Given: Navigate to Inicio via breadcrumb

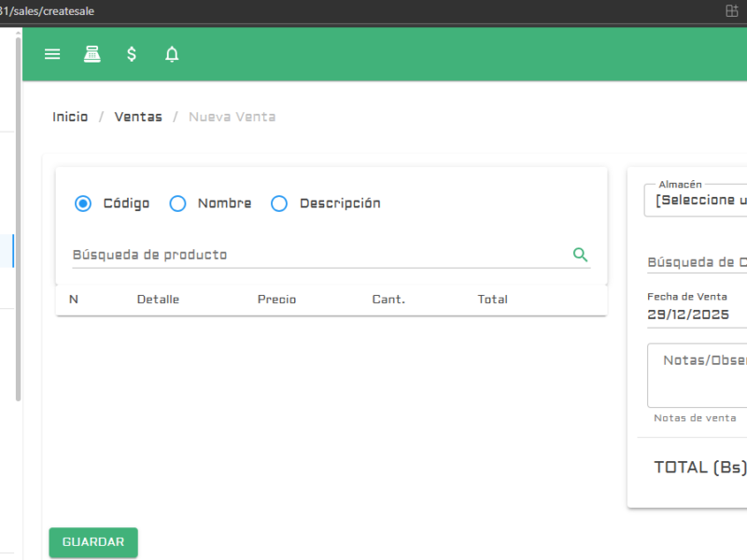Looking at the screenshot, I should pos(70,116).
